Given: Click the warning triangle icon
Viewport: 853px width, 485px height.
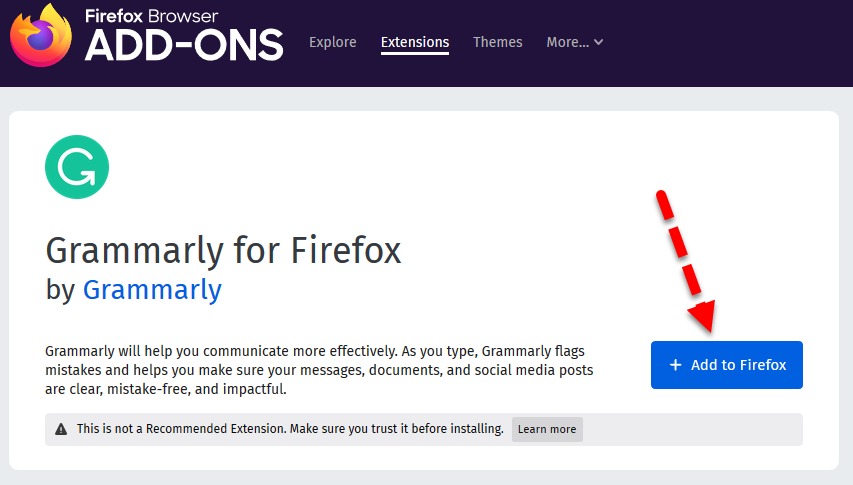Looking at the screenshot, I should (62, 429).
